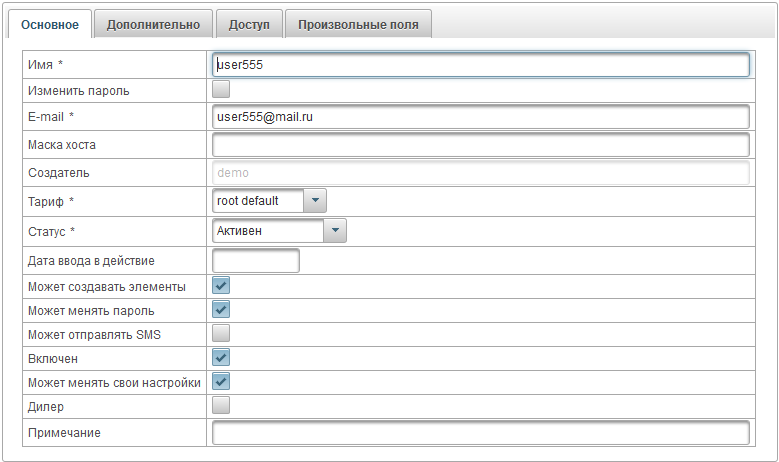Uncheck the Включен checkbox

(221, 357)
